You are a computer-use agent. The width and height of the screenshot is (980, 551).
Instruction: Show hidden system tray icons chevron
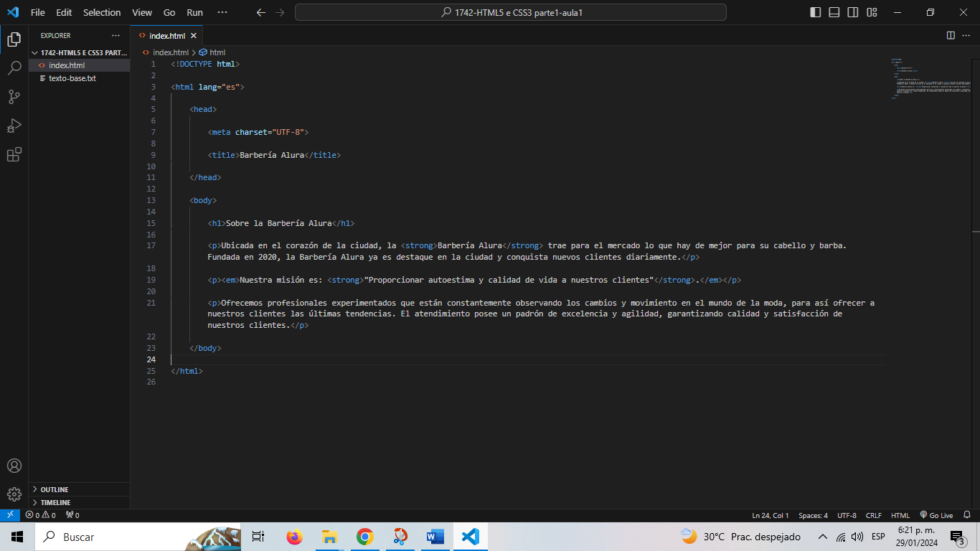tap(823, 537)
